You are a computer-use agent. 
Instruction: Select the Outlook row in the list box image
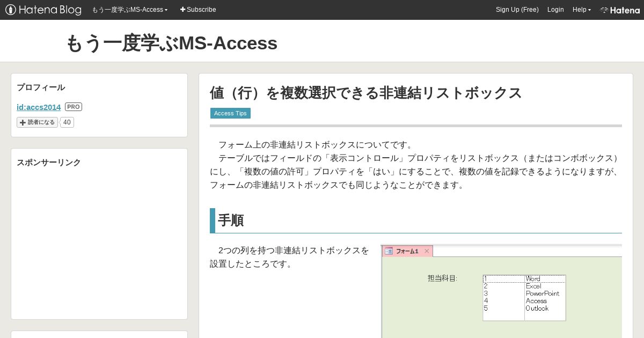click(524, 308)
